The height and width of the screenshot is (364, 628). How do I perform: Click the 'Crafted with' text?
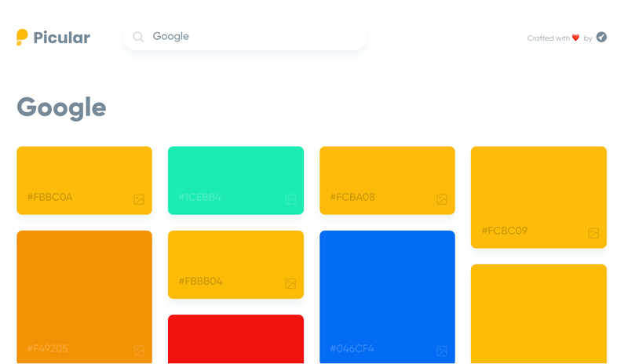(x=548, y=38)
